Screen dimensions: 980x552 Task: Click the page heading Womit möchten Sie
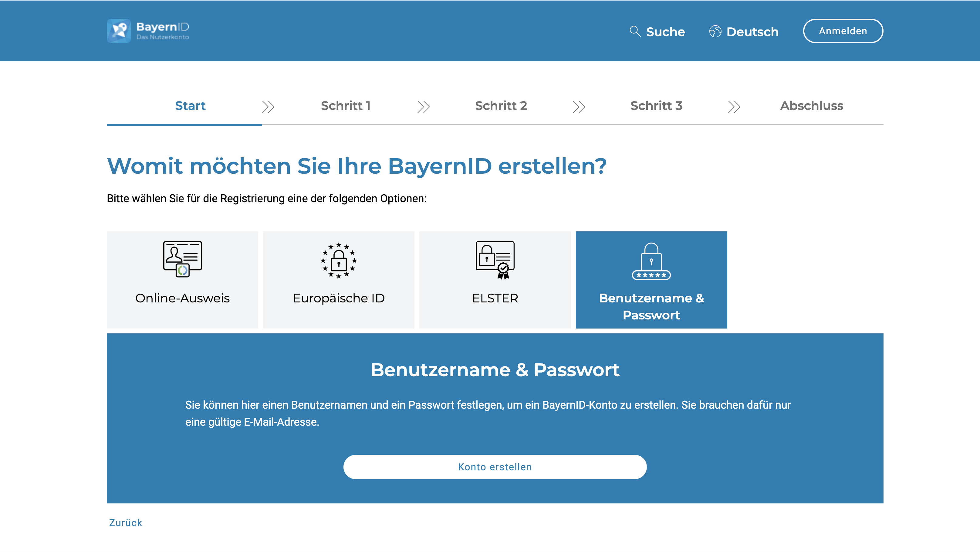(357, 166)
